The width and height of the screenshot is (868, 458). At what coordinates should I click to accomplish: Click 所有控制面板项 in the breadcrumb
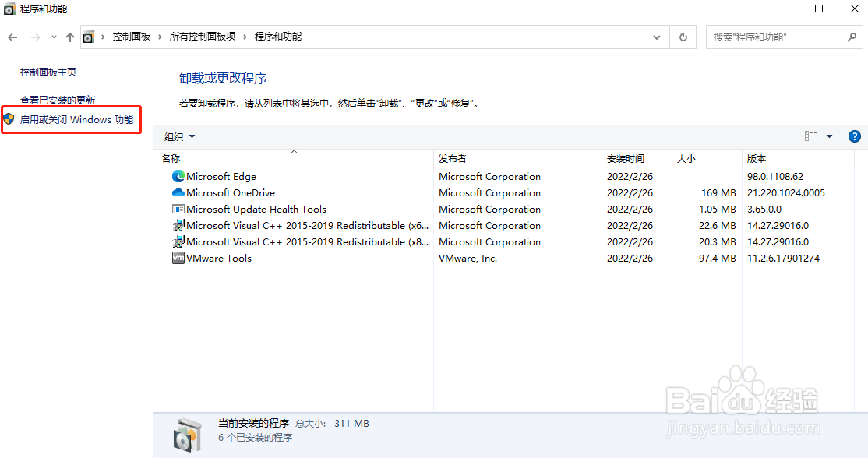[202, 37]
